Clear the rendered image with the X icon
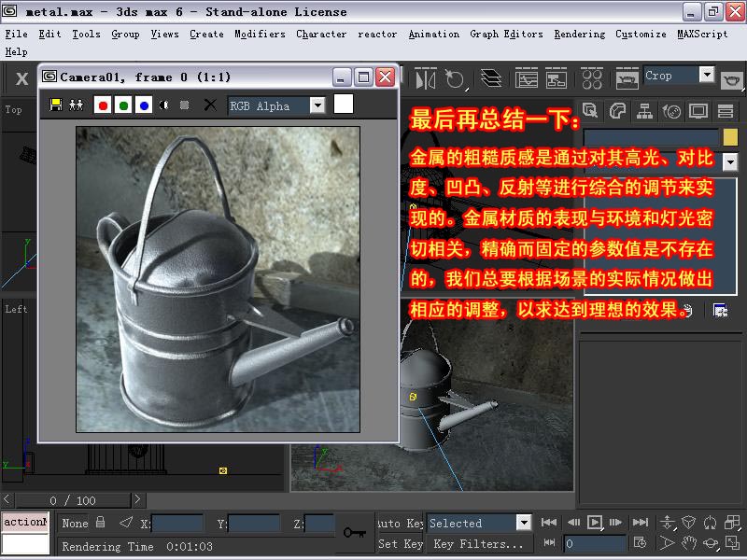 pyautogui.click(x=210, y=105)
